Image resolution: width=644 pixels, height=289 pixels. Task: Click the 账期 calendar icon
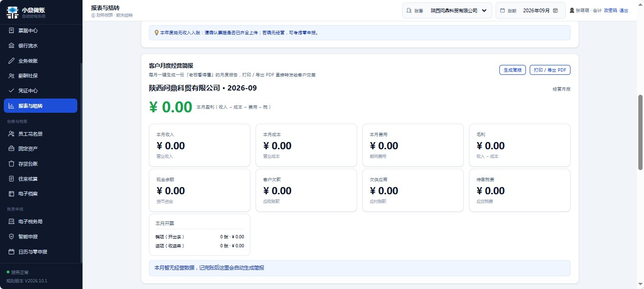[x=503, y=10]
